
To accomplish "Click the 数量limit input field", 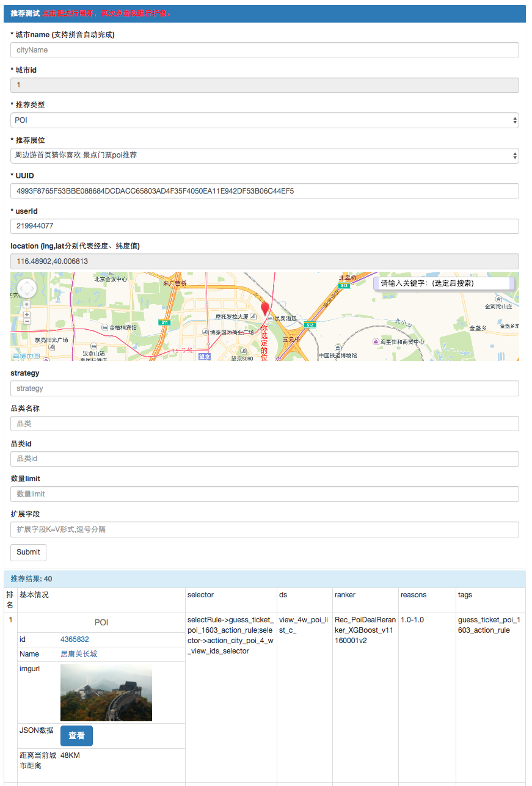I will pos(264,494).
